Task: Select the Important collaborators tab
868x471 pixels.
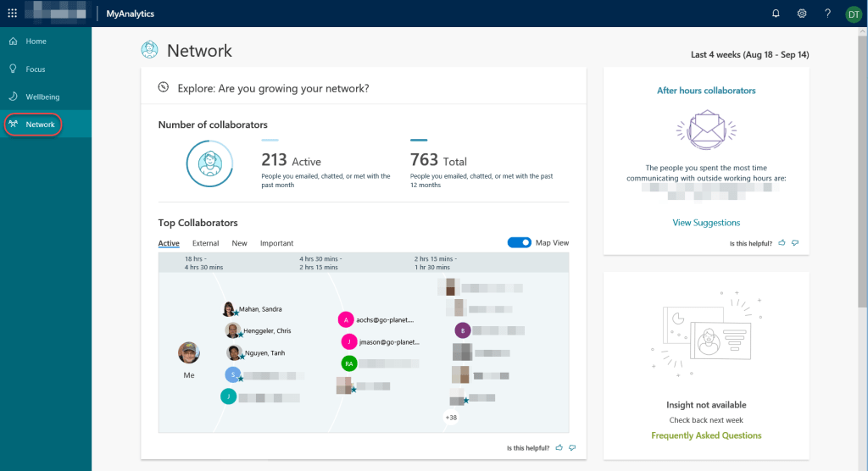Action: click(x=276, y=243)
